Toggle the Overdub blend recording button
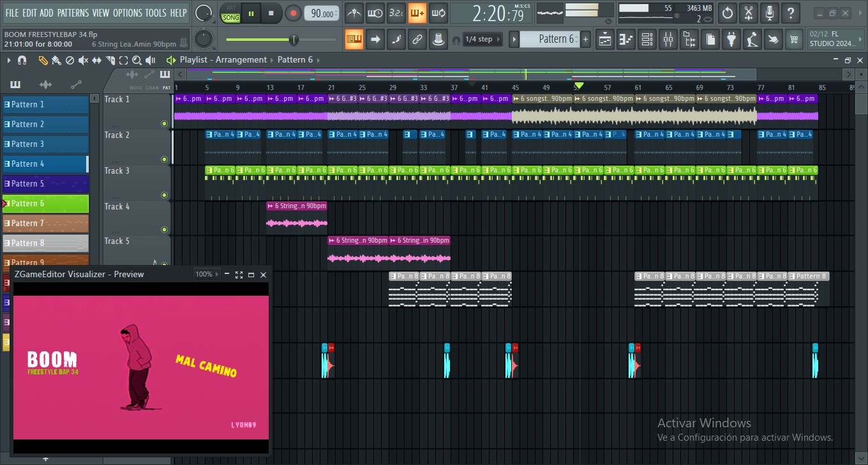The width and height of the screenshot is (868, 465). tap(417, 13)
